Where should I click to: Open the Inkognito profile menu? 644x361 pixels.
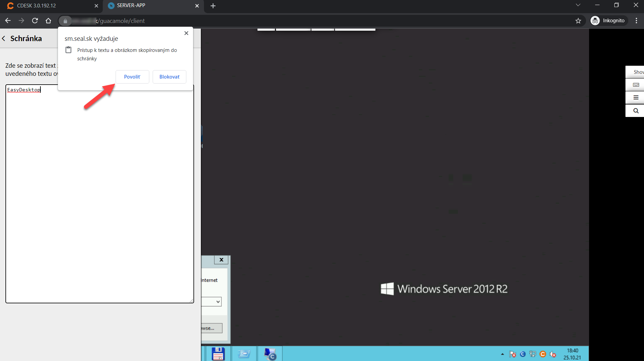pyautogui.click(x=609, y=21)
